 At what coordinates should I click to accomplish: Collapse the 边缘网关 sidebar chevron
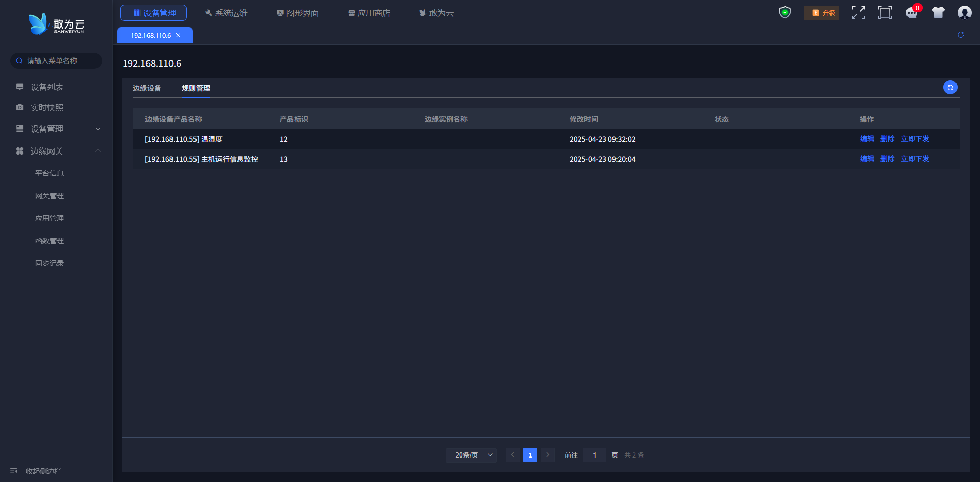click(x=98, y=151)
